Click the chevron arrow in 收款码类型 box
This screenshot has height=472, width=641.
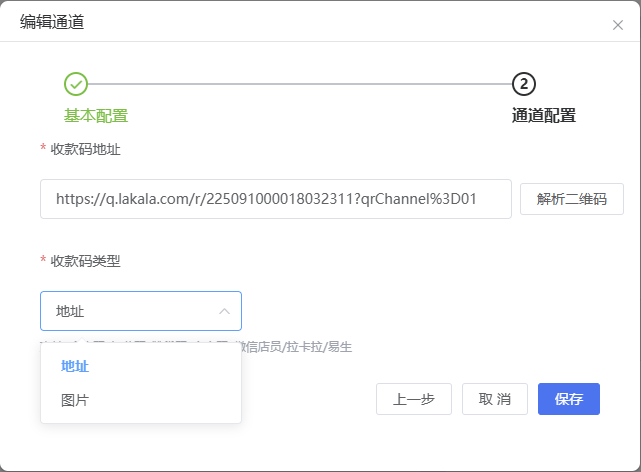point(224,311)
